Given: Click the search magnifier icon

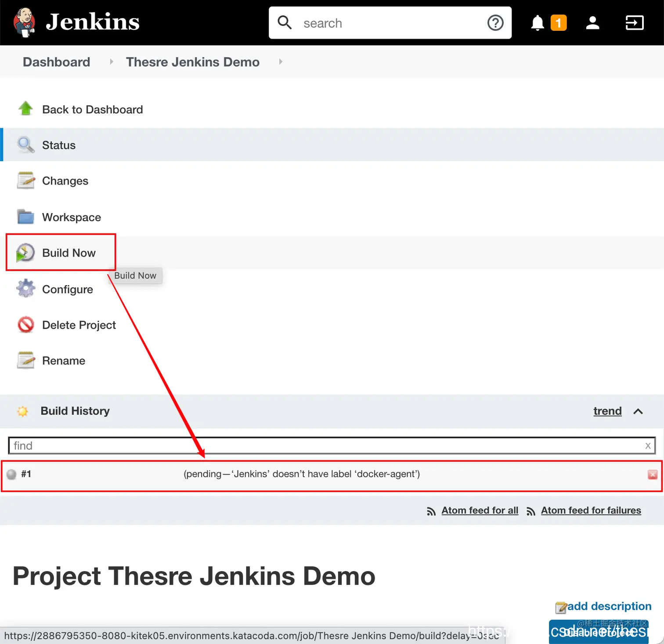Looking at the screenshot, I should (x=285, y=23).
